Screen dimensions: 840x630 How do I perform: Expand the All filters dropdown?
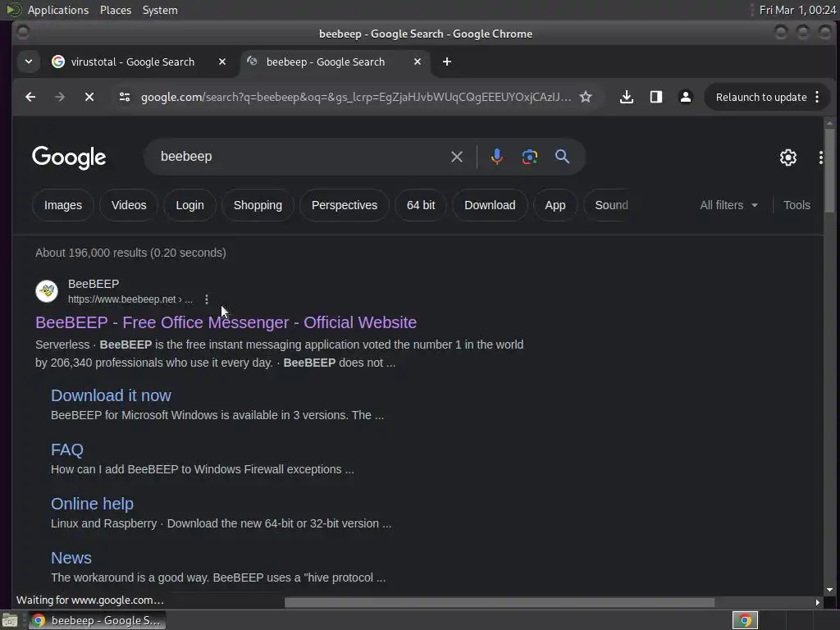coord(728,205)
